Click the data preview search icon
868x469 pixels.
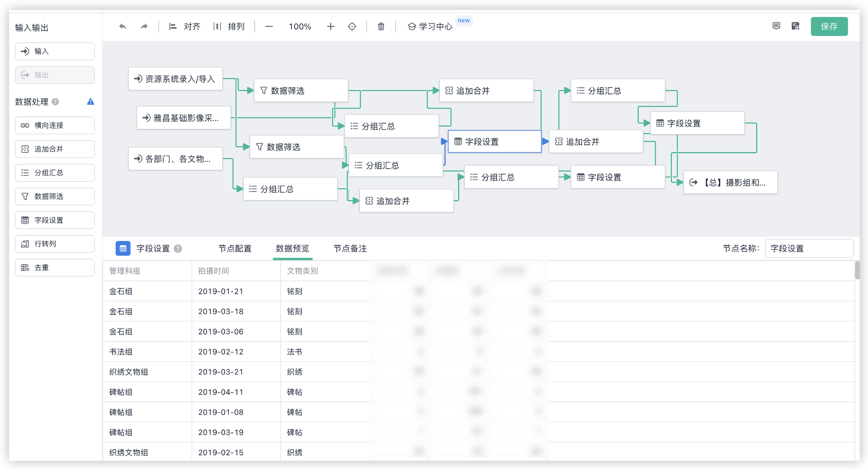(795, 26)
